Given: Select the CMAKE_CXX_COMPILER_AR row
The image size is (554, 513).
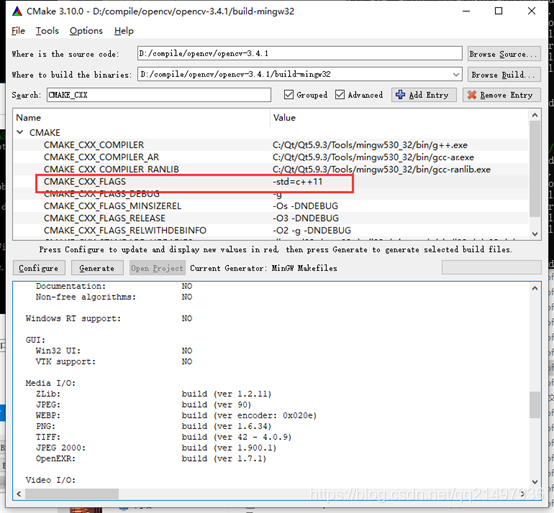Looking at the screenshot, I should pos(270,157).
